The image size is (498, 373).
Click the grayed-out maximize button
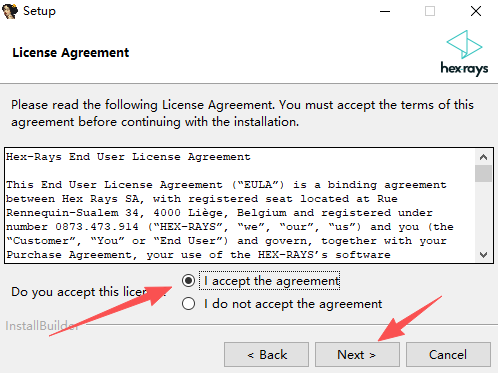(430, 11)
